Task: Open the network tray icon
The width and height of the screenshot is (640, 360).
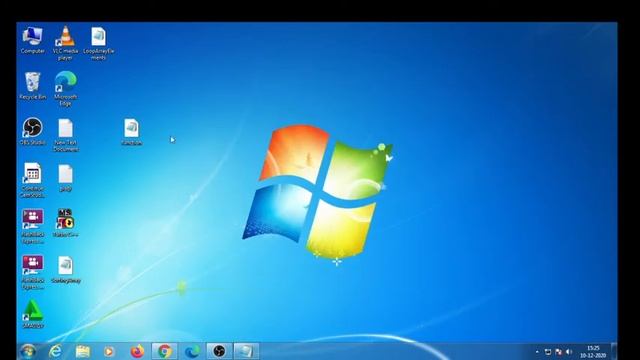Action: [548, 352]
